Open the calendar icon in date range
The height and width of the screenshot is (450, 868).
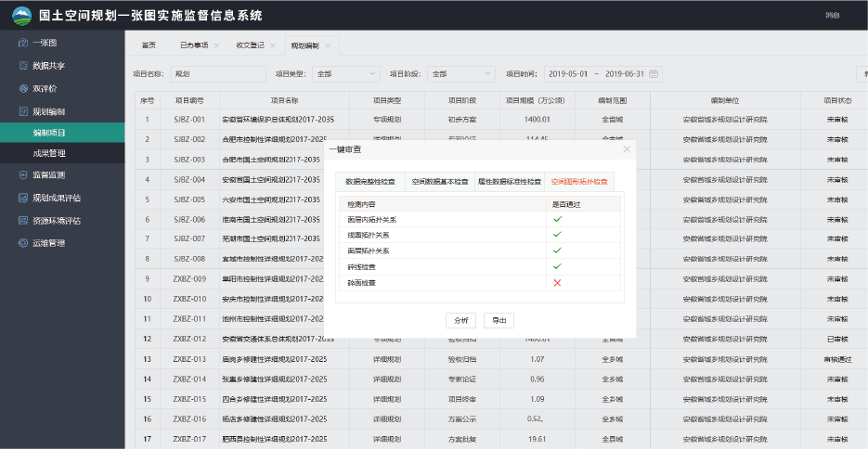[654, 73]
